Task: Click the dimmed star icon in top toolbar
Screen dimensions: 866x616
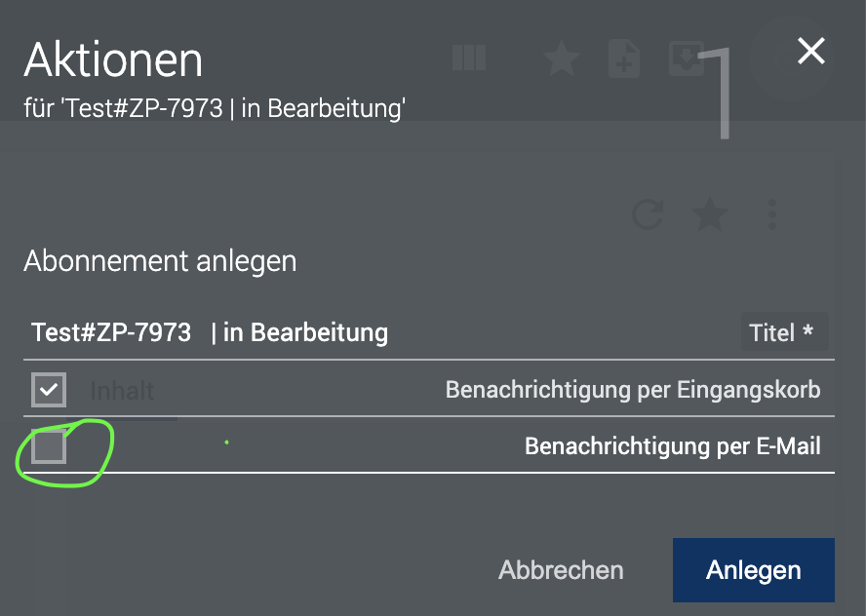Action: 562,58
